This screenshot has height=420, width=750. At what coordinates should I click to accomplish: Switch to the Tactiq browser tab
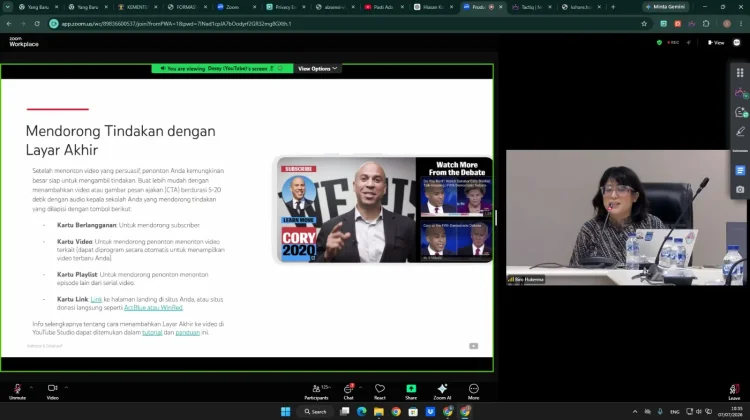[531, 7]
